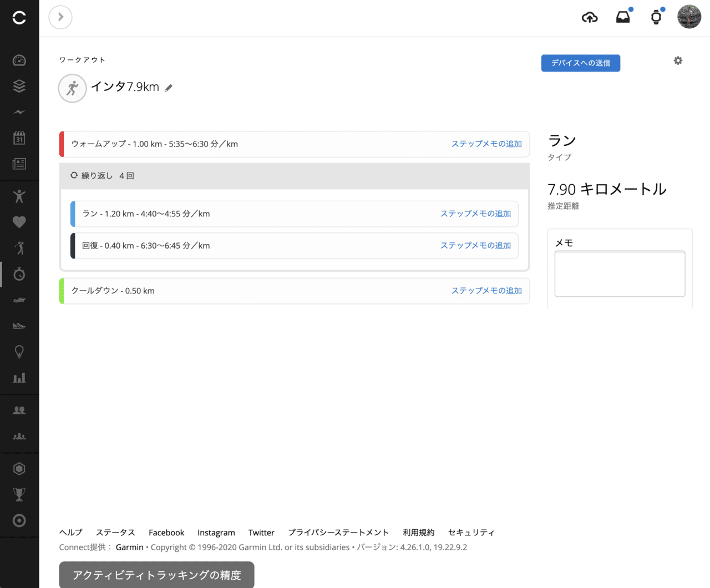Open the calendar icon in sidebar
The width and height of the screenshot is (710, 588).
pyautogui.click(x=19, y=138)
